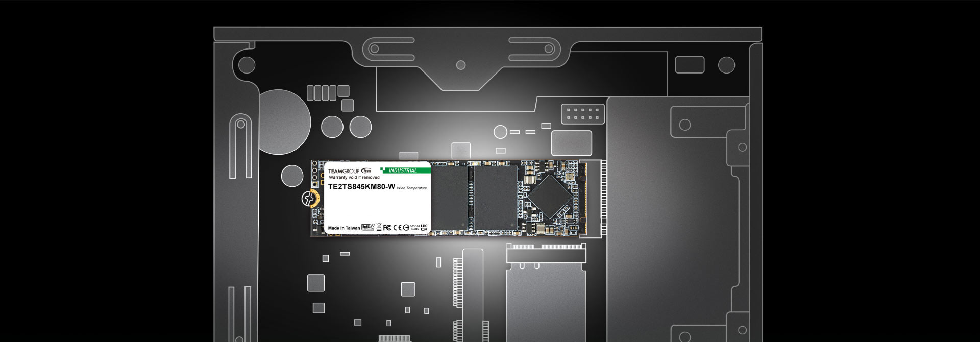Click the diamond-shaped controller chip
The height and width of the screenshot is (342, 980).
coord(550,197)
